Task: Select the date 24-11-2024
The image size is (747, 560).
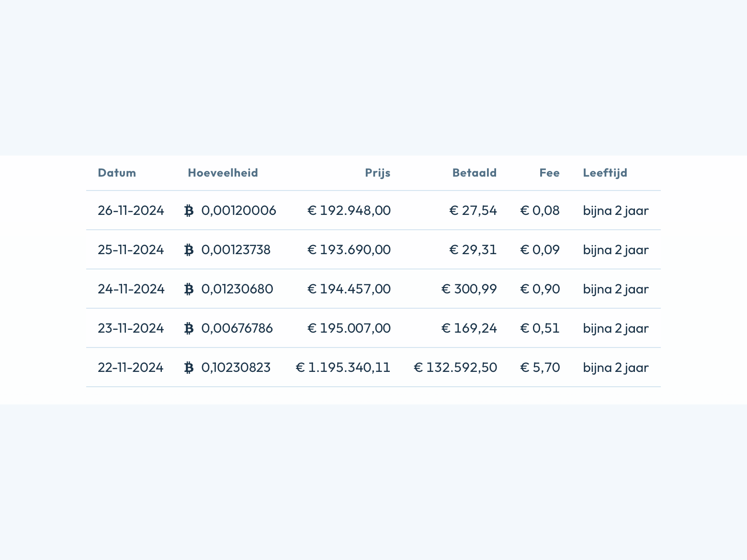Action: pyautogui.click(x=131, y=289)
